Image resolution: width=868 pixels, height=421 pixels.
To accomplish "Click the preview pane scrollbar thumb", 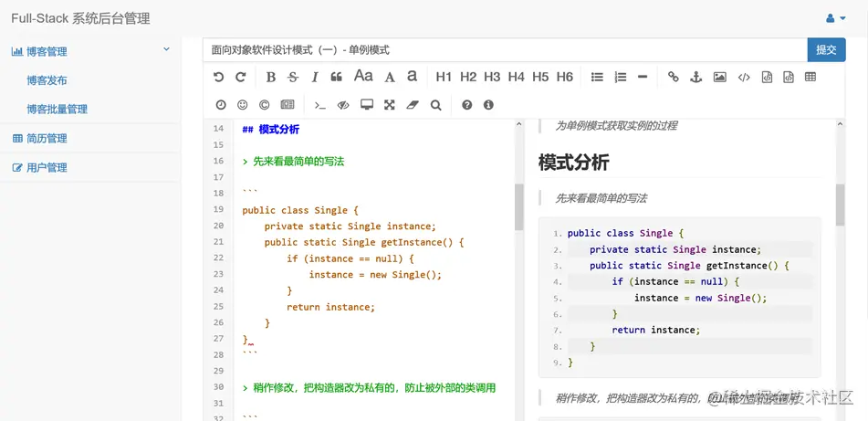I will point(841,205).
